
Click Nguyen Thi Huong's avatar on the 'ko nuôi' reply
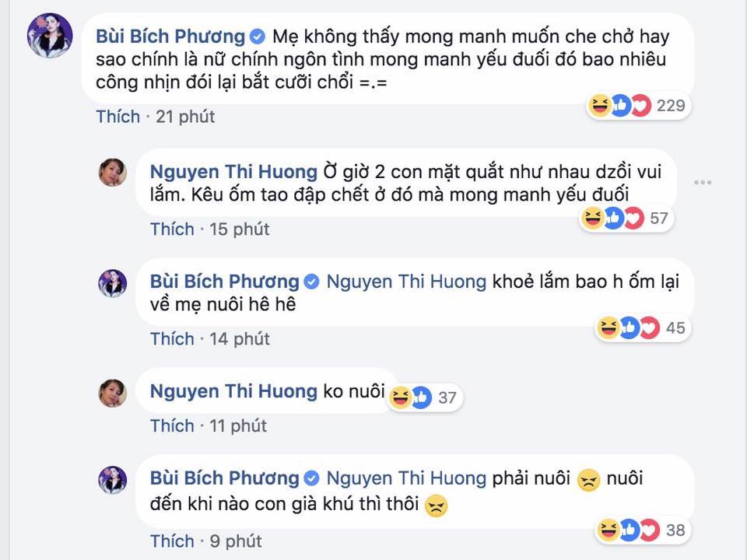113,391
